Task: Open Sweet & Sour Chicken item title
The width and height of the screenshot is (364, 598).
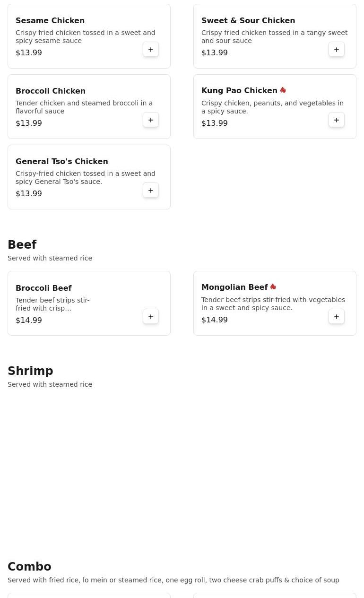Action: point(248,21)
